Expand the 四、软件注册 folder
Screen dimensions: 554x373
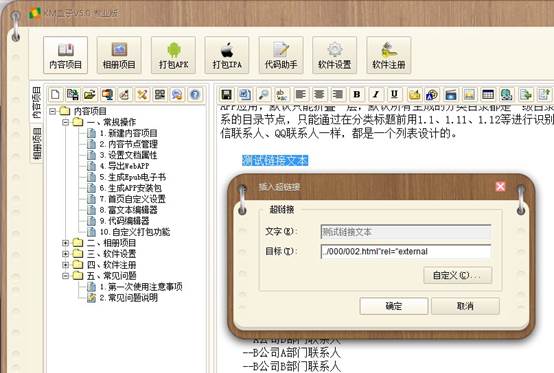tap(65, 265)
